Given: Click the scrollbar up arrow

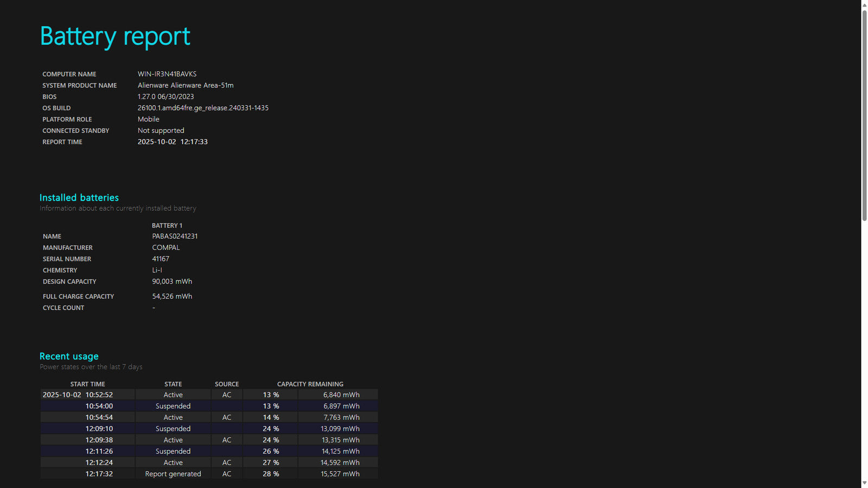Looking at the screenshot, I should (864, 5).
